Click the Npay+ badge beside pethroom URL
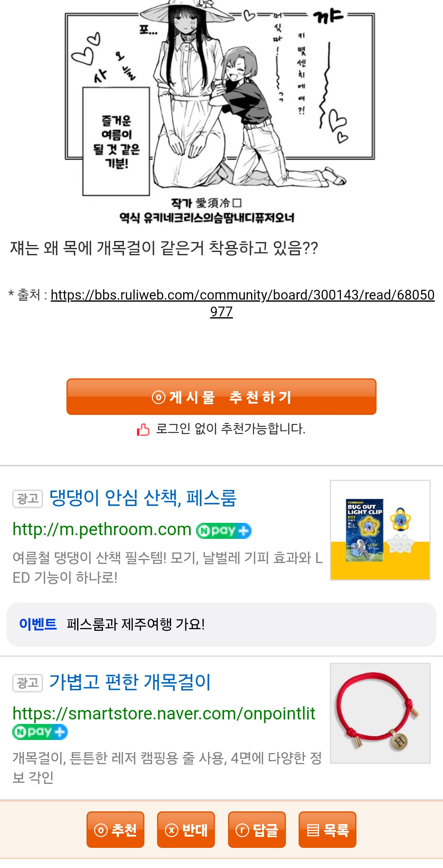 [224, 530]
